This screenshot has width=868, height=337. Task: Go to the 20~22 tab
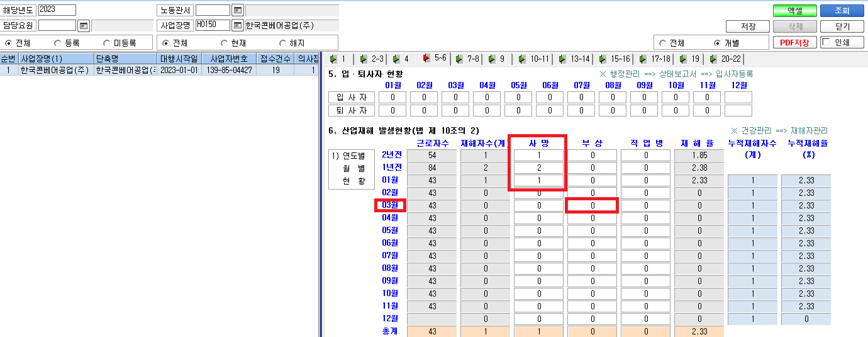[x=726, y=59]
